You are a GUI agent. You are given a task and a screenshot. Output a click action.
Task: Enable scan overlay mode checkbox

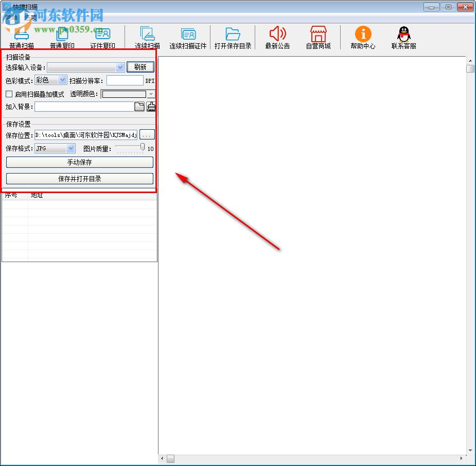click(9, 94)
